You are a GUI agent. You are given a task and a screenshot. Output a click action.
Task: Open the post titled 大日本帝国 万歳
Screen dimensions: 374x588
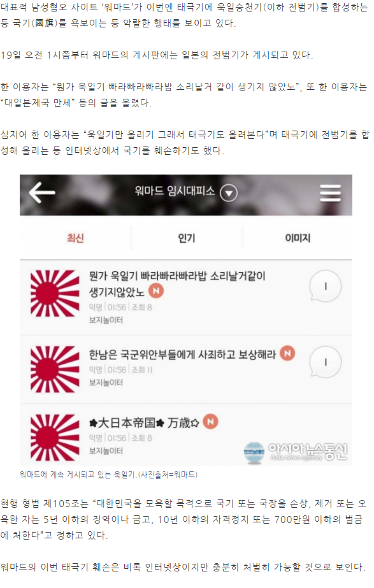click(144, 423)
